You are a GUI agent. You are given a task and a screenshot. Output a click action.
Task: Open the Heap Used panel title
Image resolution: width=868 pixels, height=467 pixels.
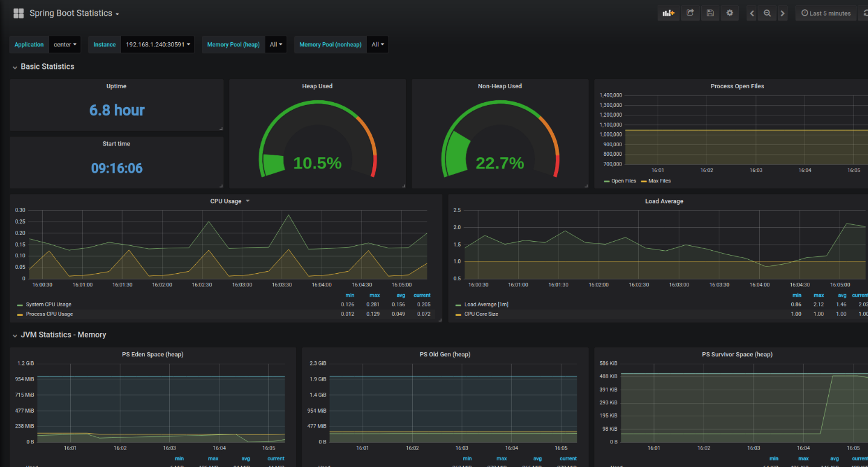pyautogui.click(x=317, y=86)
